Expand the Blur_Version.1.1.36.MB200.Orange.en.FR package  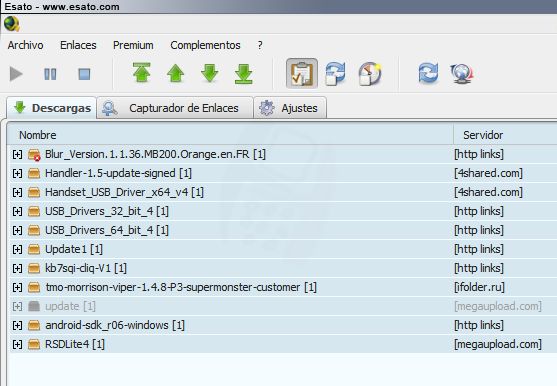tap(17, 154)
